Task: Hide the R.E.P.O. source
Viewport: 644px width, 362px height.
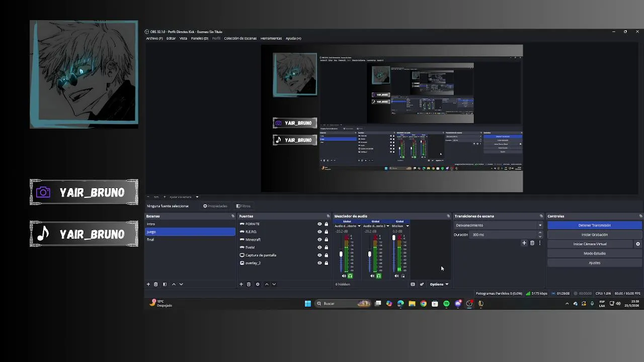Action: [x=319, y=232]
